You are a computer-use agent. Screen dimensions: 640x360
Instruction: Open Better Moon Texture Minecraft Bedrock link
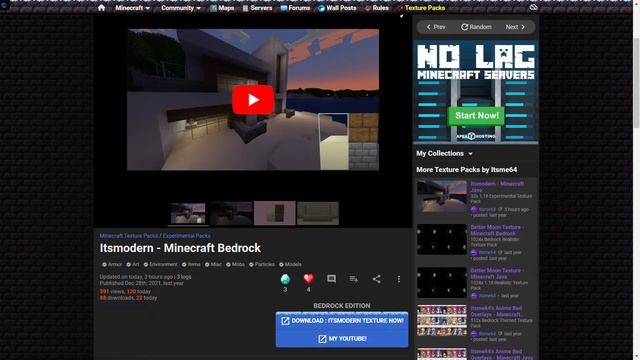[x=496, y=230]
